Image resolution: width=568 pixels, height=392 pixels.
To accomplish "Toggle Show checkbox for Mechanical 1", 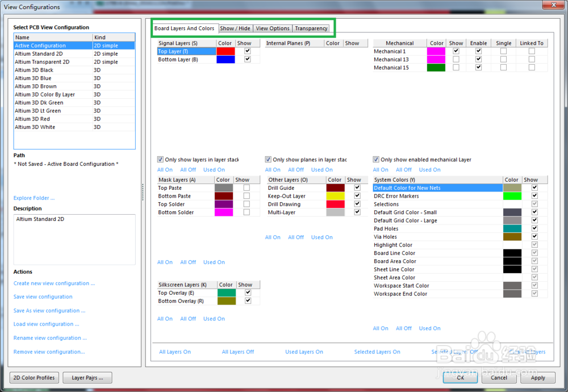I will pyautogui.click(x=456, y=51).
